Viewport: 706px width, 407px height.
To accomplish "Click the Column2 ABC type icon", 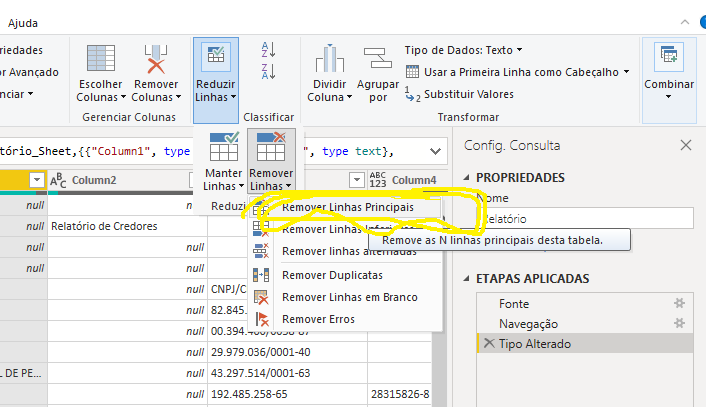I will coord(58,180).
